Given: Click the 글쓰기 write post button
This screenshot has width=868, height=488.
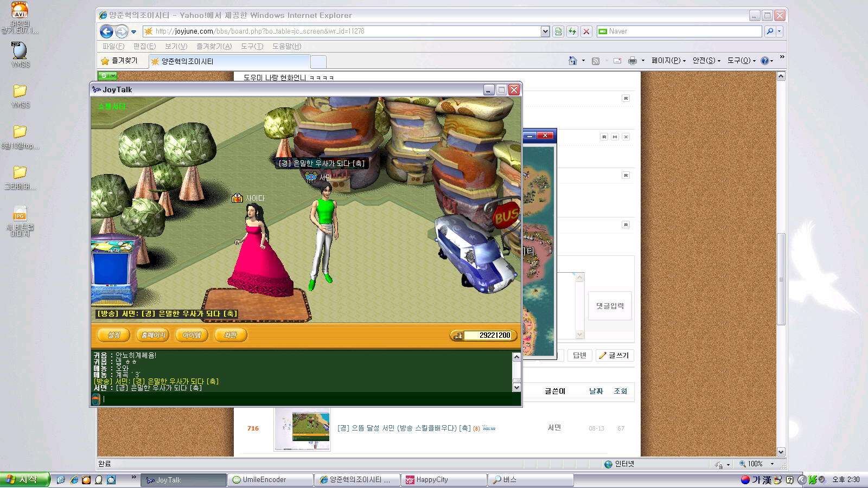Looking at the screenshot, I should (x=615, y=355).
